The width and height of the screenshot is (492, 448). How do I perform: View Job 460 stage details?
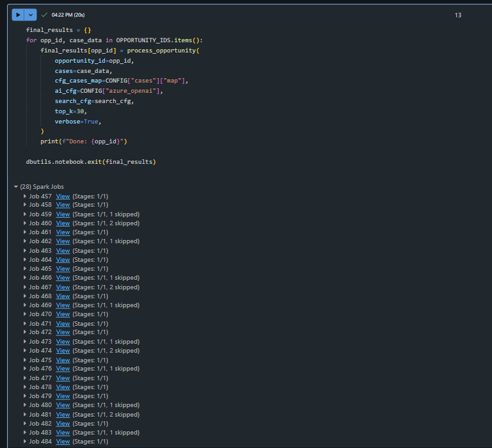[x=63, y=223]
